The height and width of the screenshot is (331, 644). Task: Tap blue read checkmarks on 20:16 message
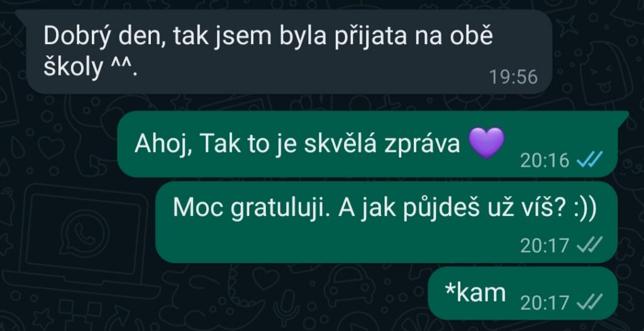click(x=590, y=159)
